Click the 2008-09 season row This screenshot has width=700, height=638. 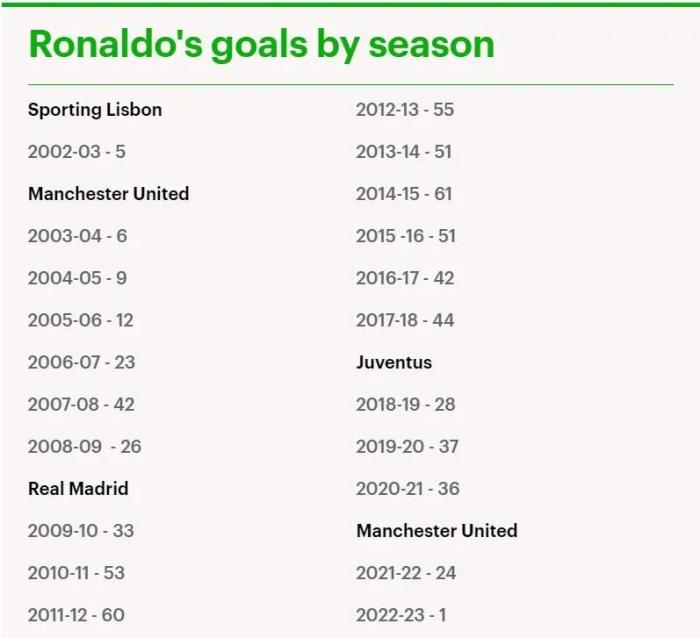[x=84, y=446]
